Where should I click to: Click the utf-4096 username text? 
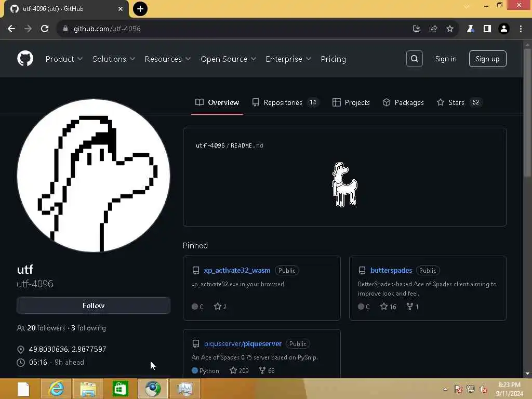point(35,284)
